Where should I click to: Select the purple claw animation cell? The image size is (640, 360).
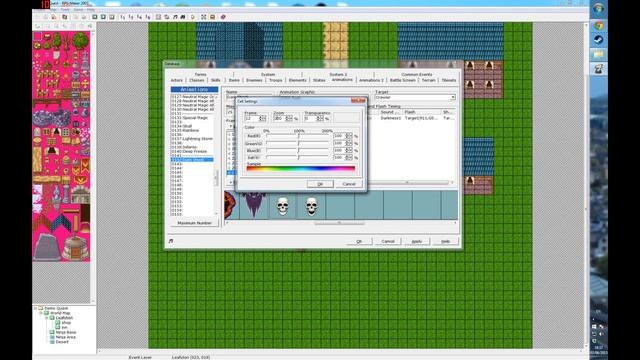(254, 205)
